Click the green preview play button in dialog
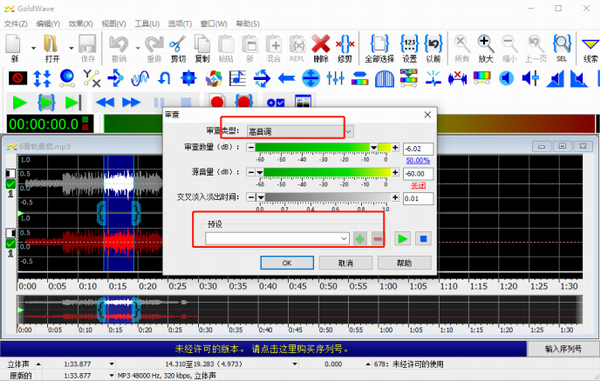Screen dimensions: 600x381 pyautogui.click(x=402, y=239)
